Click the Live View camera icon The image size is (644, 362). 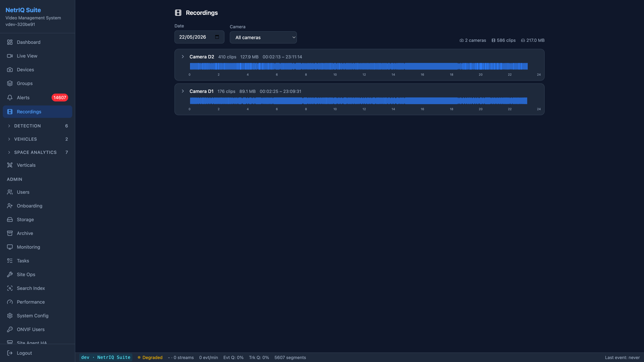10,56
